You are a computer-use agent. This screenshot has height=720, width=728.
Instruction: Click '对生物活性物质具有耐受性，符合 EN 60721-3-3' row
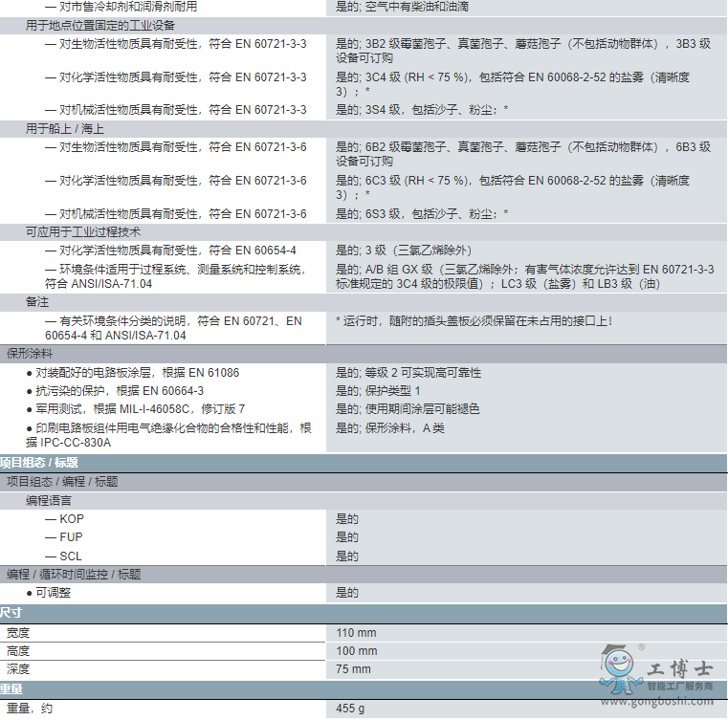pyautogui.click(x=175, y=44)
